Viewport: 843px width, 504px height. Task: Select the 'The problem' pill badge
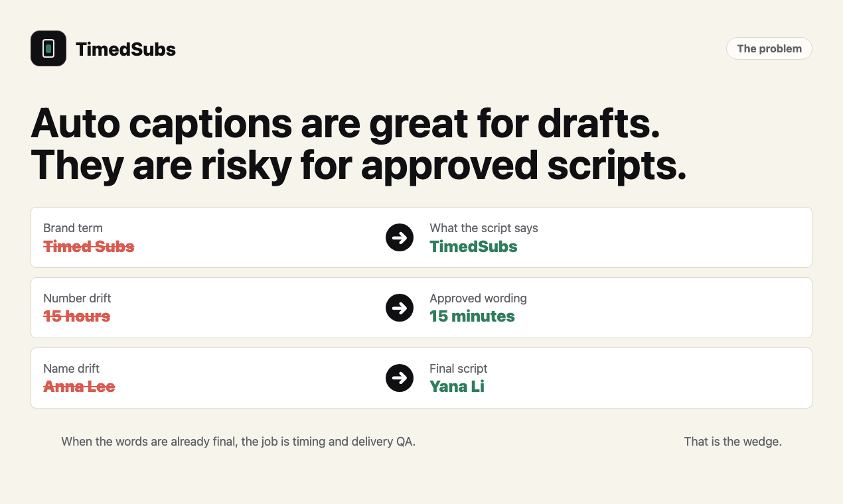pos(769,48)
